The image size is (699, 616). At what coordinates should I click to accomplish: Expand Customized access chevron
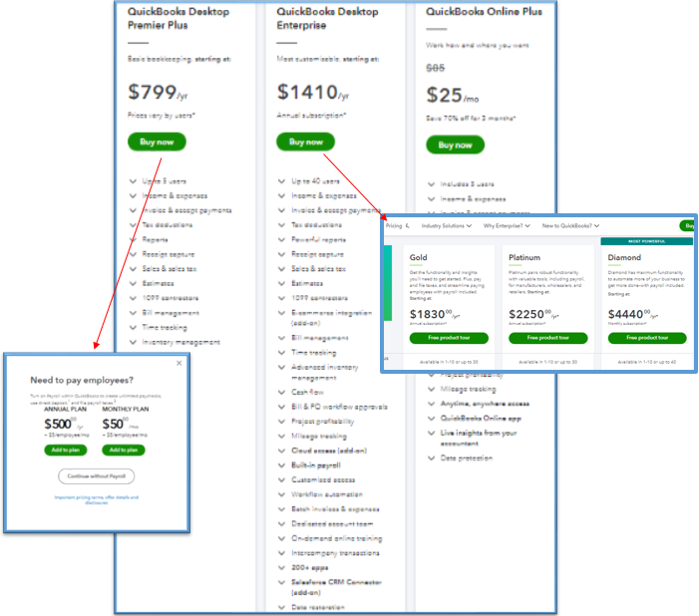pyautogui.click(x=282, y=479)
